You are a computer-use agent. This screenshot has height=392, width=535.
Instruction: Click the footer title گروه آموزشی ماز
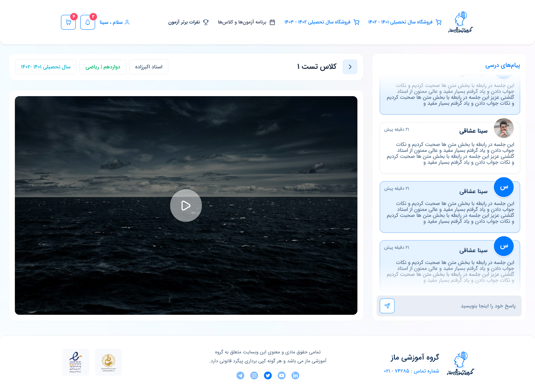[x=415, y=358]
